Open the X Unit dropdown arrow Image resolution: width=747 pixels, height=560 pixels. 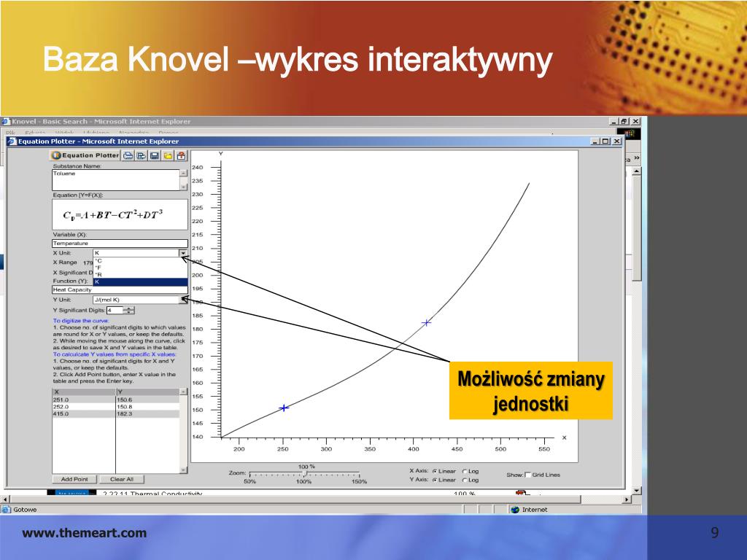click(x=183, y=253)
